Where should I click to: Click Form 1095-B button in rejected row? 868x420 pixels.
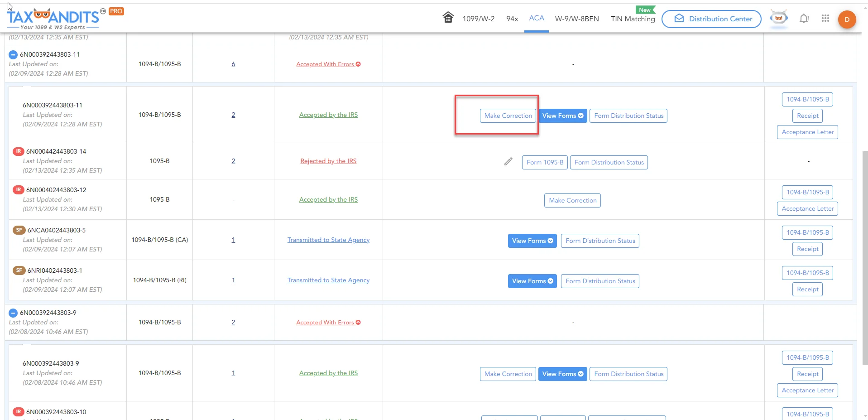pos(545,163)
